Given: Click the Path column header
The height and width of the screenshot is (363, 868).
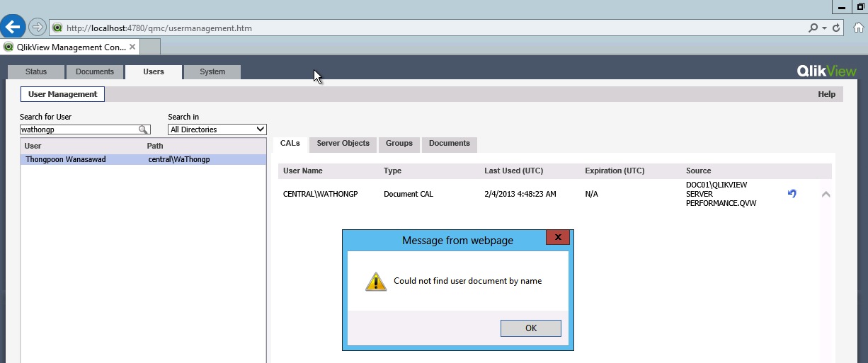Looking at the screenshot, I should click(x=155, y=146).
